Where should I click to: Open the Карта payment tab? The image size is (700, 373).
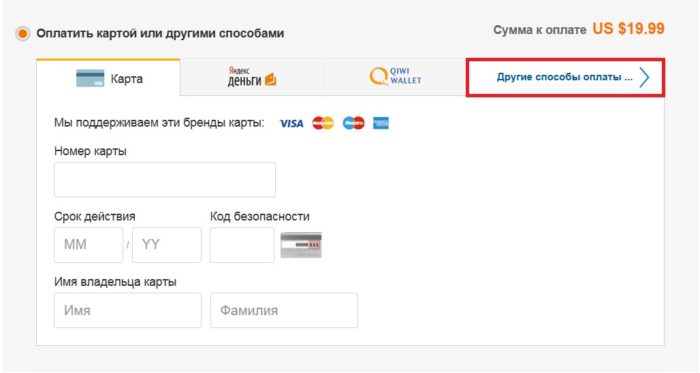tap(108, 78)
